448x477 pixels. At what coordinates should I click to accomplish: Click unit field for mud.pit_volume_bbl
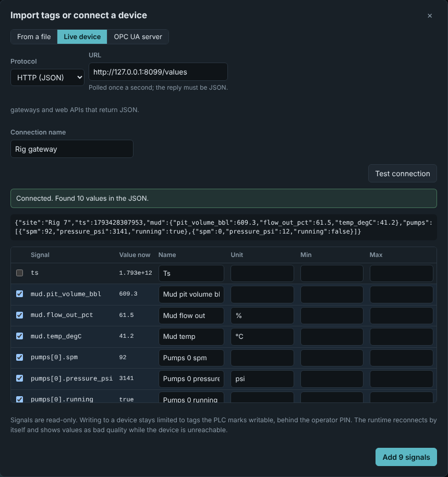262,294
